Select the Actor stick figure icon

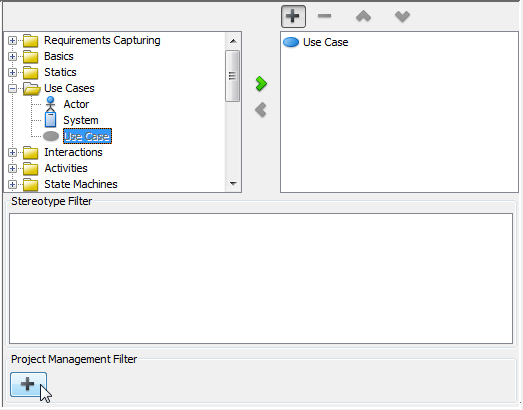50,104
